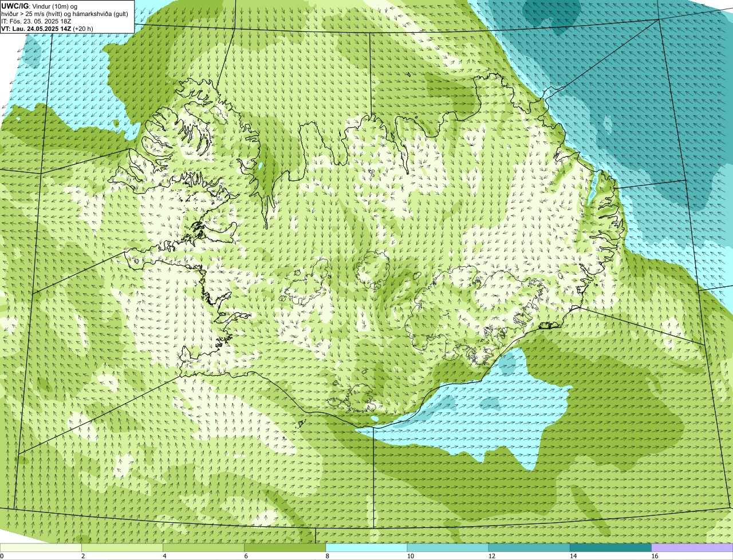Select the text 'hviður > 25 m/s (hvítt) og hámarkshviða (gult)'
The width and height of the screenshot is (733, 560).
[x=65, y=14]
